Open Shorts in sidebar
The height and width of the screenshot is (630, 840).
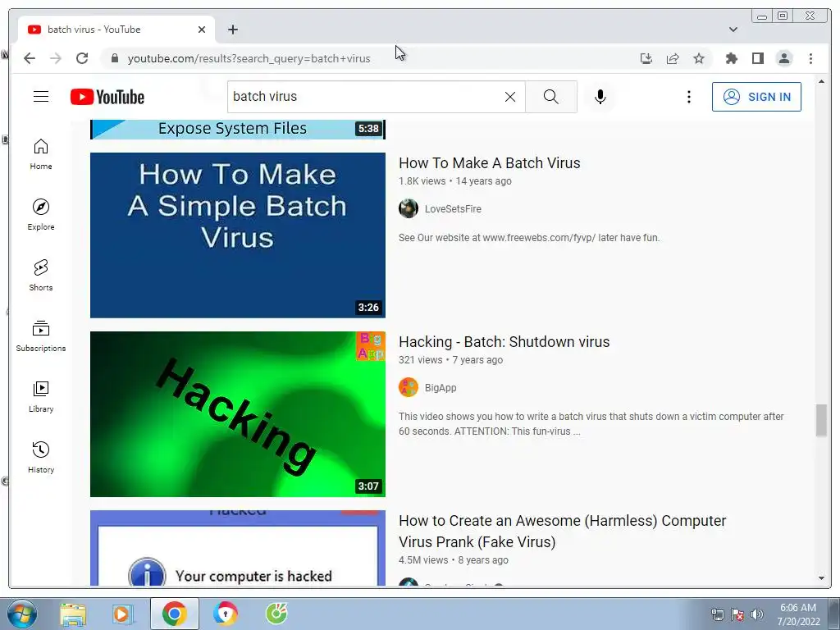click(41, 275)
